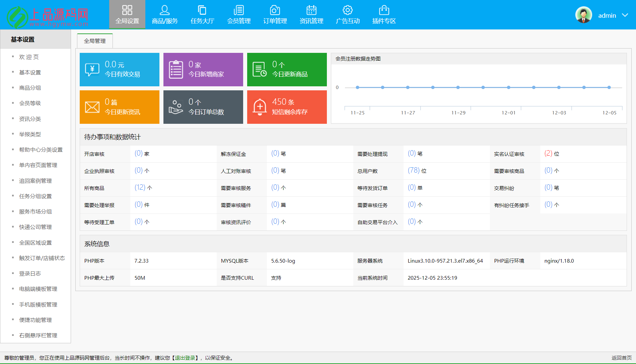The image size is (636, 364).
Task: Open the 任务大厅 navigation icon
Action: click(202, 14)
